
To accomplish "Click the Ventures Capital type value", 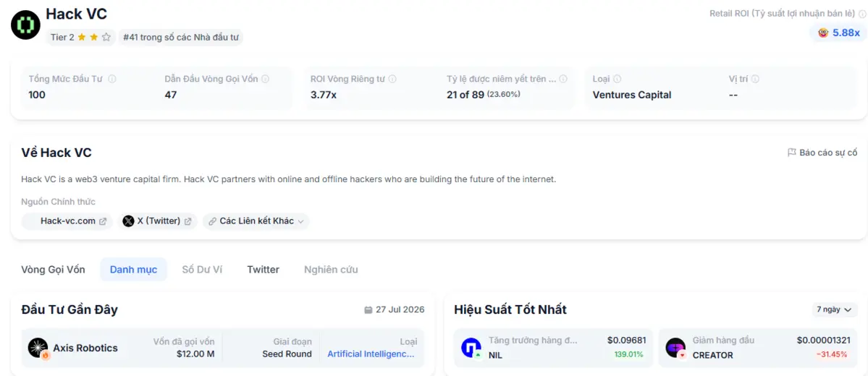I will [x=631, y=95].
